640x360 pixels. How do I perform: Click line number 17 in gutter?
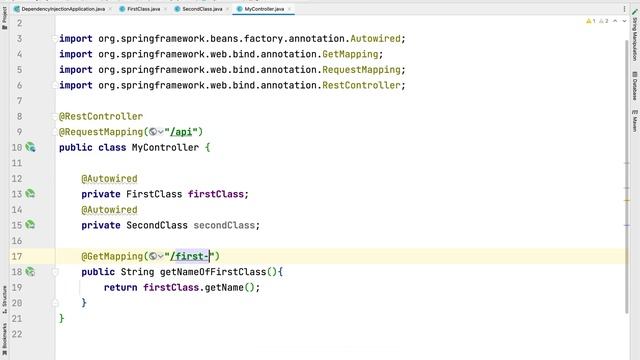pos(17,256)
